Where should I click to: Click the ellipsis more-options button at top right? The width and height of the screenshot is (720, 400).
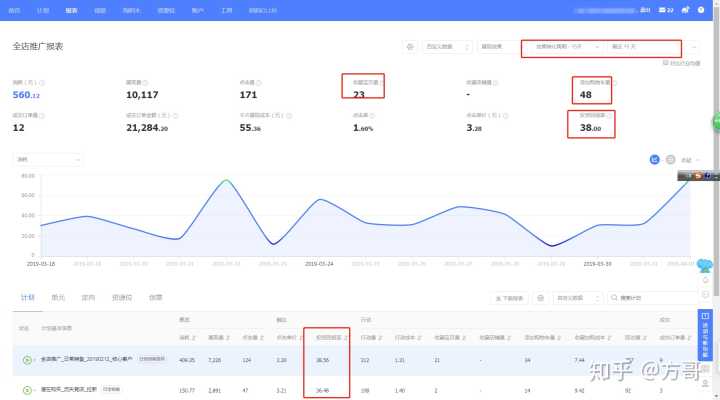click(694, 47)
